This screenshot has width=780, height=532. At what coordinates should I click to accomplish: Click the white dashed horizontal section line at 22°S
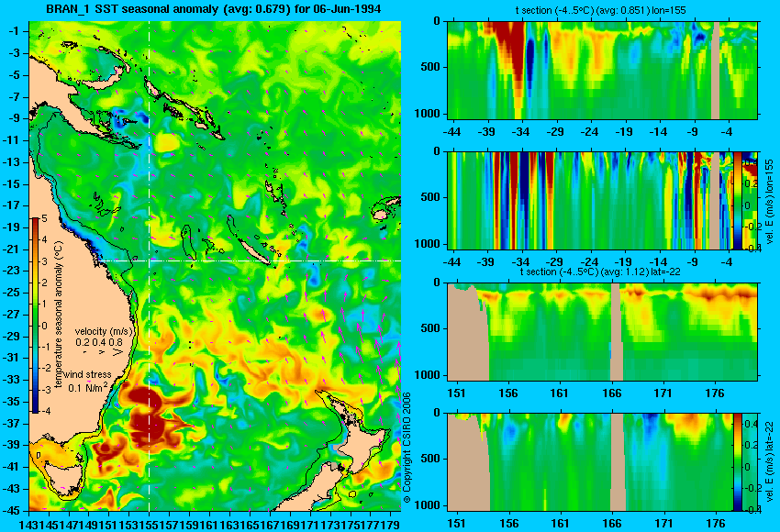pyautogui.click(x=249, y=260)
